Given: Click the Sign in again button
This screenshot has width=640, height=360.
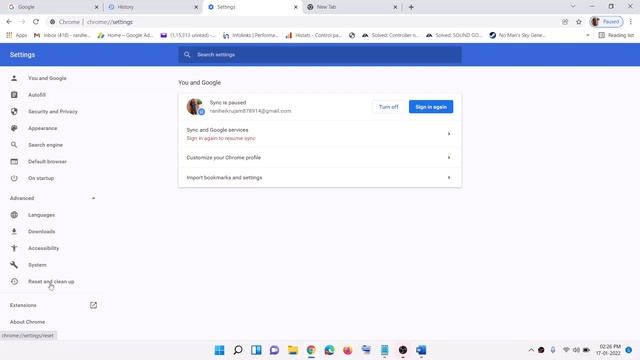Looking at the screenshot, I should pos(431,107).
